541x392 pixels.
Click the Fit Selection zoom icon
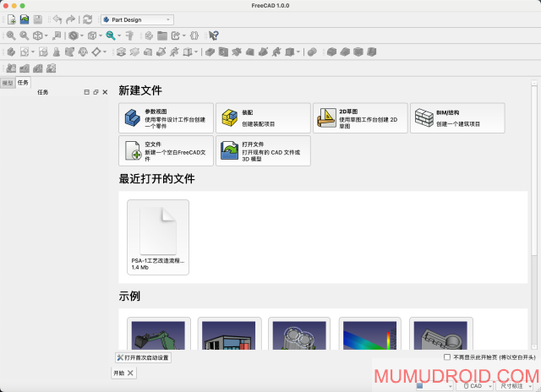(25, 35)
